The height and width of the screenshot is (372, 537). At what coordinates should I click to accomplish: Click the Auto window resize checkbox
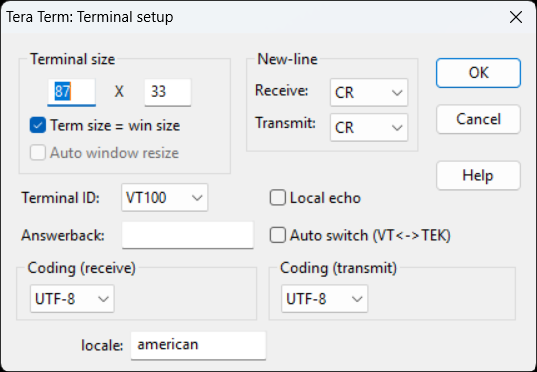(38, 153)
